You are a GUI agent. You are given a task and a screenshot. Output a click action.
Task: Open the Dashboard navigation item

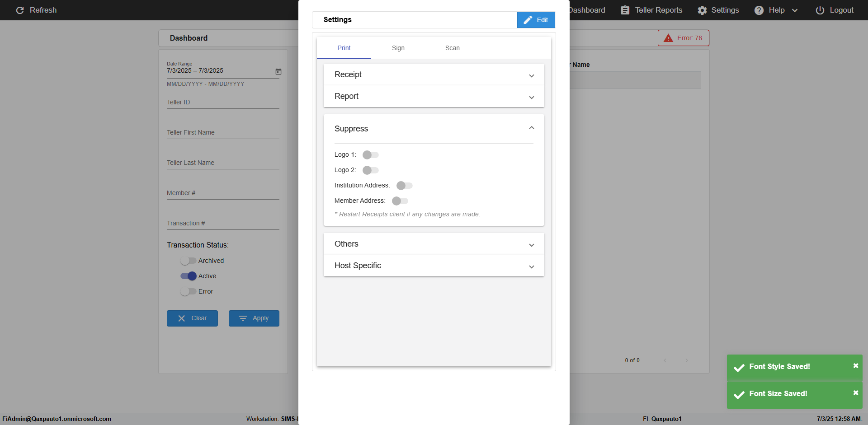587,10
